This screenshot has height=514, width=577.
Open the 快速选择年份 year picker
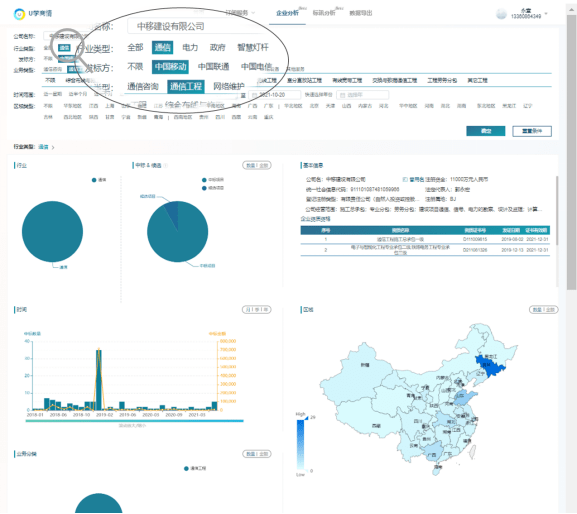[362, 95]
